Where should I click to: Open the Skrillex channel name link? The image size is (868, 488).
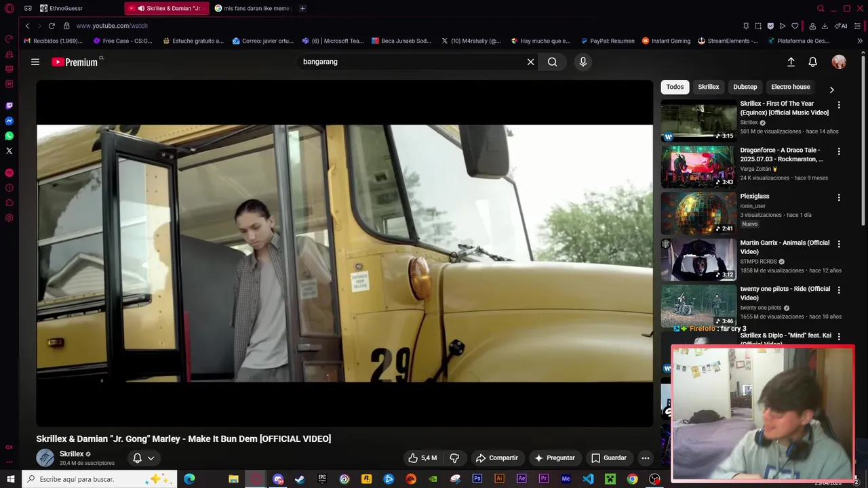pos(71,454)
